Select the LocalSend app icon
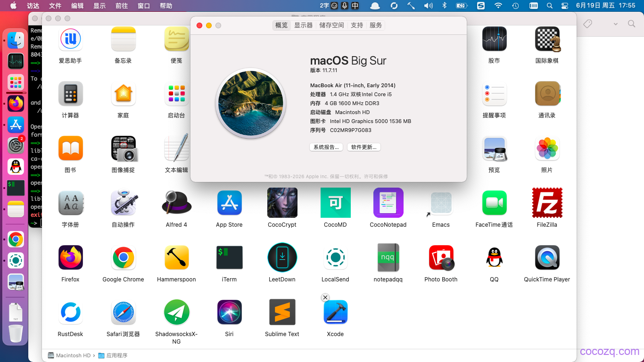The image size is (644, 362). click(x=335, y=257)
